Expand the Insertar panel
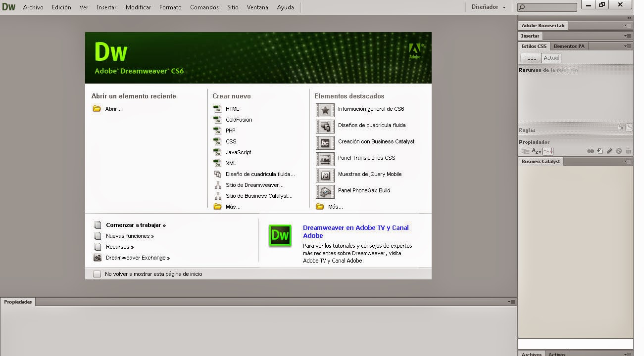 click(530, 36)
